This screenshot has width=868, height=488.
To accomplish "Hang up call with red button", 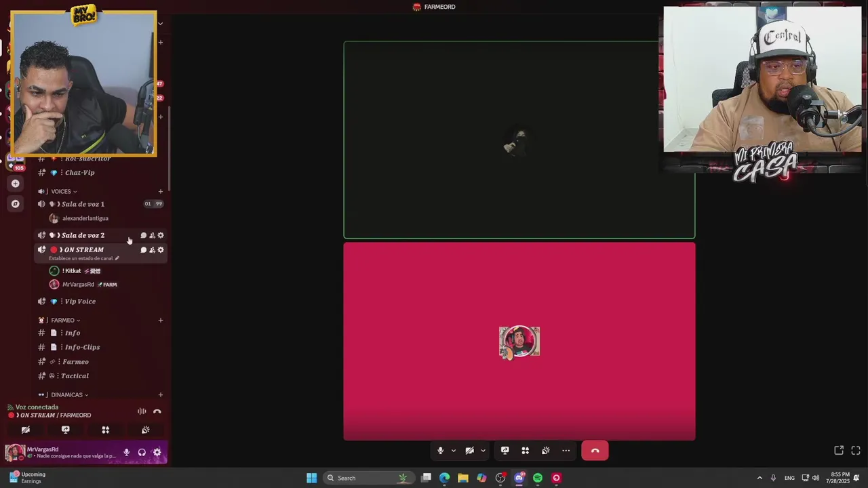I will click(595, 451).
